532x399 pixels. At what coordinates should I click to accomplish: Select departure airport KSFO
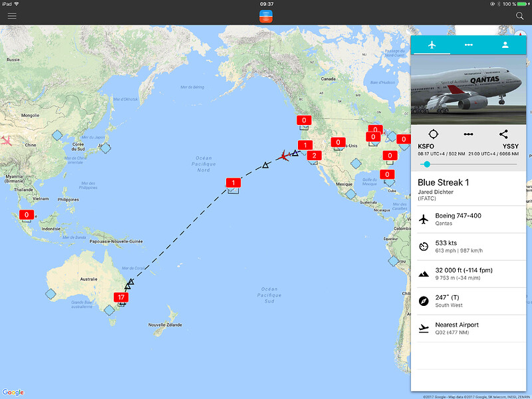point(426,146)
